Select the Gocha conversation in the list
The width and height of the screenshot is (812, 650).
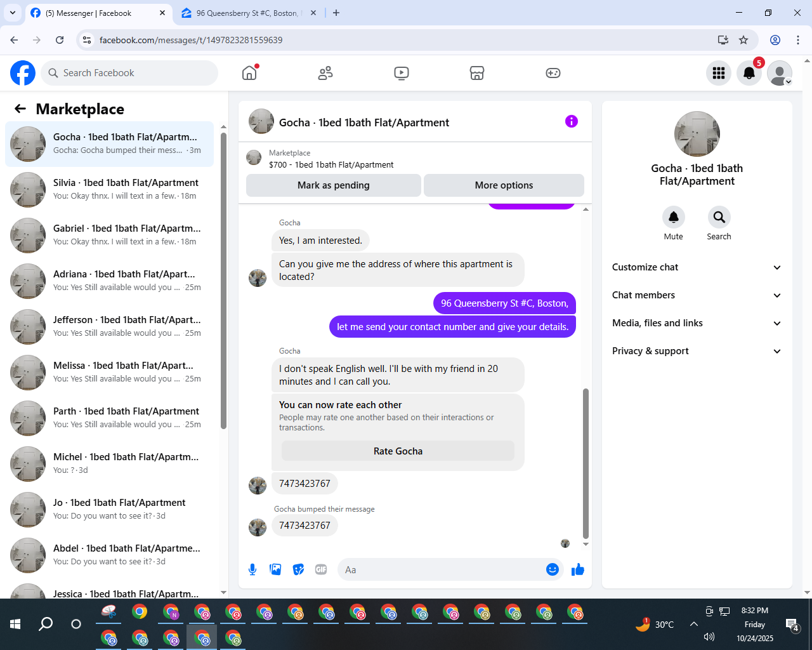(x=109, y=144)
